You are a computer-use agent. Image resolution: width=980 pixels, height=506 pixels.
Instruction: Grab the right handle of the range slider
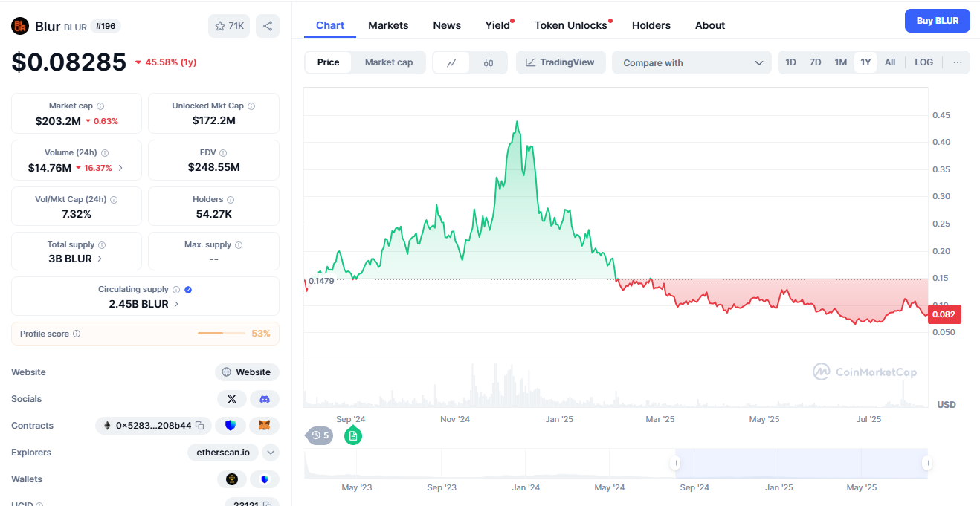pyautogui.click(x=927, y=463)
